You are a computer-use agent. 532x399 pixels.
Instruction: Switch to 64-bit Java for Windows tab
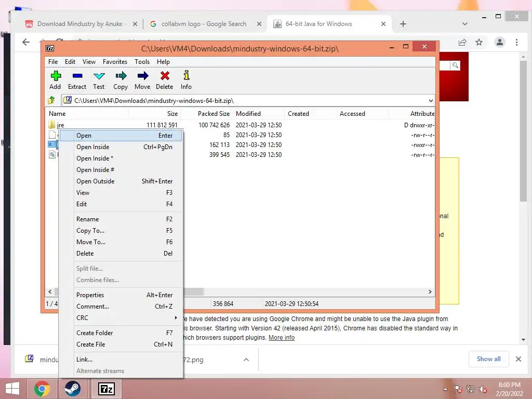point(329,24)
